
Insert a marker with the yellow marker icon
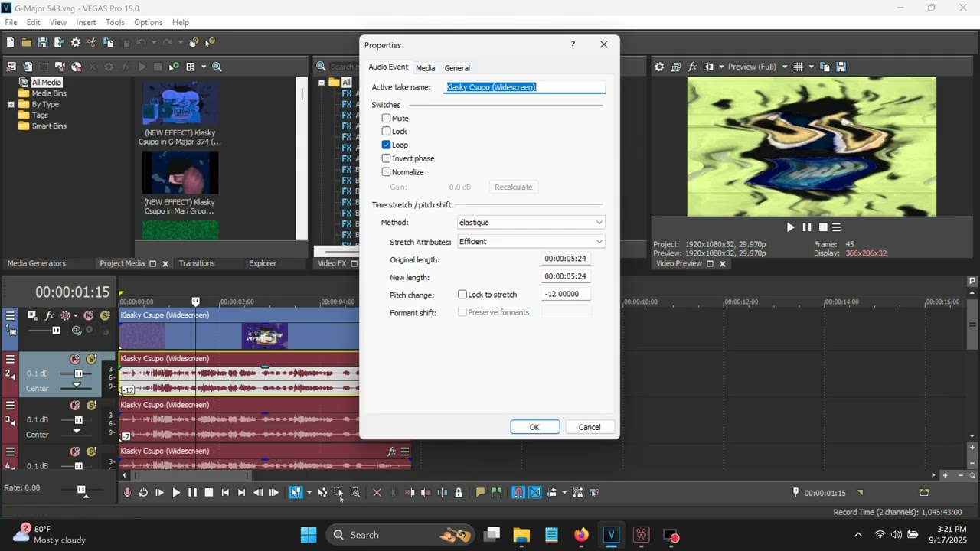pos(480,493)
